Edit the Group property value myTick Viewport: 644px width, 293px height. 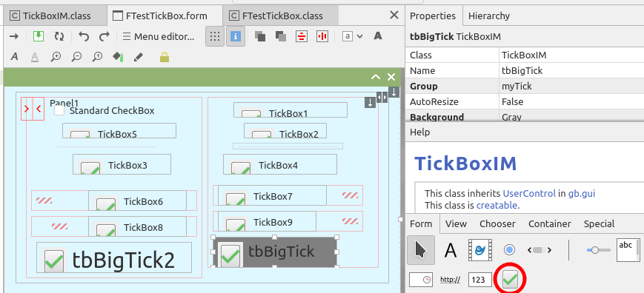[x=571, y=86]
